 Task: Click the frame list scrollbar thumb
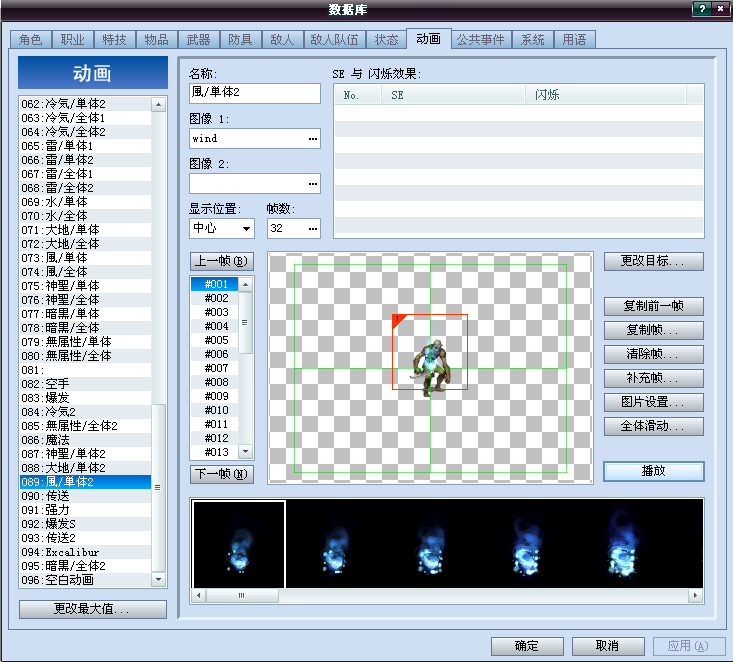click(245, 323)
